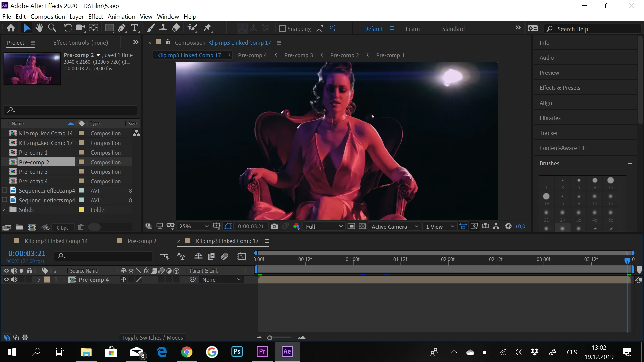Click the Puppet Pin tool
The height and width of the screenshot is (362, 644).
208,28
